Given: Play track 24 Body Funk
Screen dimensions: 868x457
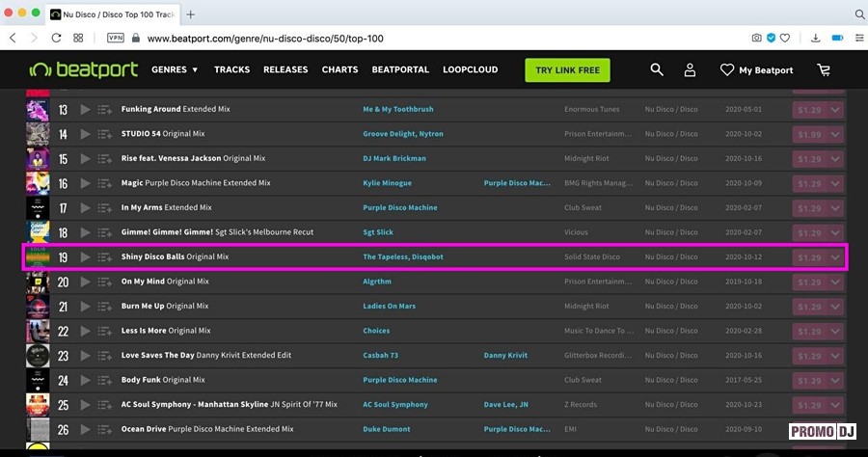Looking at the screenshot, I should point(85,380).
